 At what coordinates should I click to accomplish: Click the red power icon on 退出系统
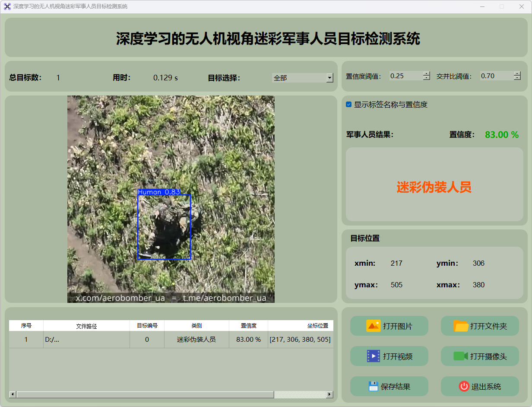point(464,386)
